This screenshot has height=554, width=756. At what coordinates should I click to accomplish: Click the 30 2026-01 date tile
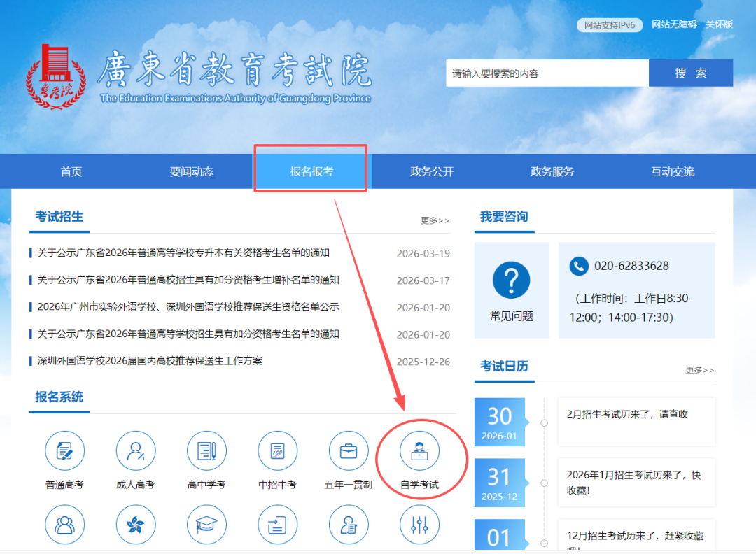pos(500,422)
